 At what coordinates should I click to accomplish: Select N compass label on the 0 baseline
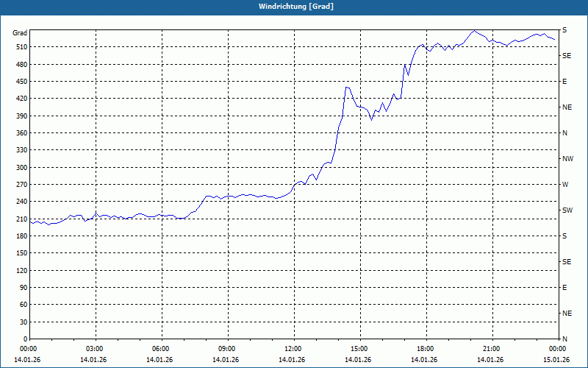click(x=564, y=339)
